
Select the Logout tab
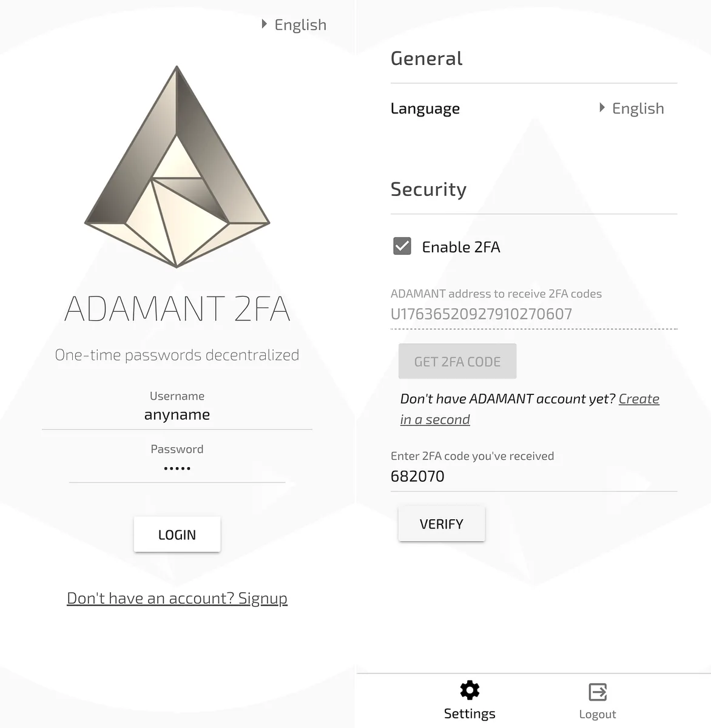coord(598,701)
